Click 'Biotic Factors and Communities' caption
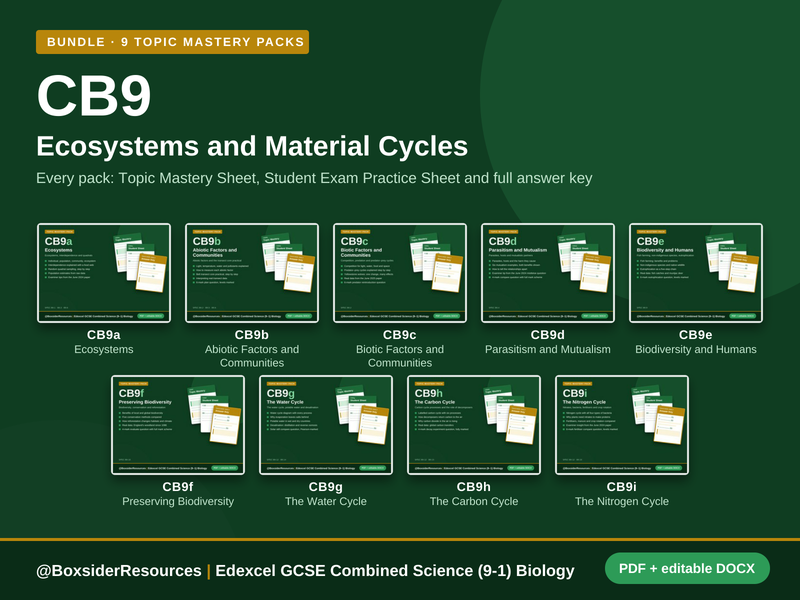Screen dimensions: 800x600 400,356
